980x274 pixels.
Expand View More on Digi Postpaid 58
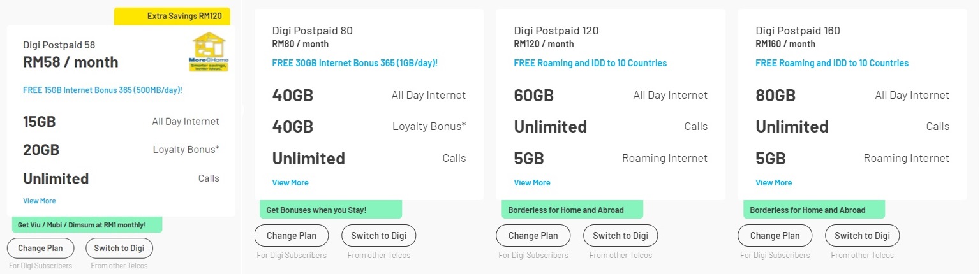(x=40, y=201)
